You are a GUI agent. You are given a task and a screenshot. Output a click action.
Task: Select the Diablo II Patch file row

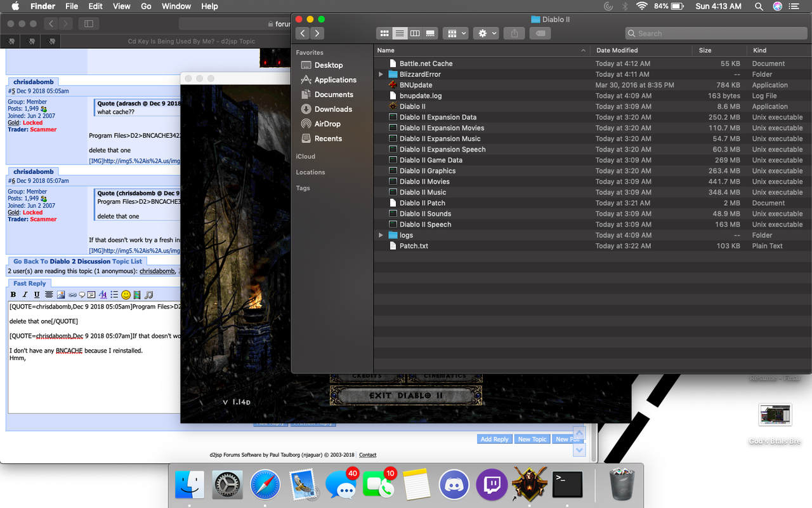[593, 203]
